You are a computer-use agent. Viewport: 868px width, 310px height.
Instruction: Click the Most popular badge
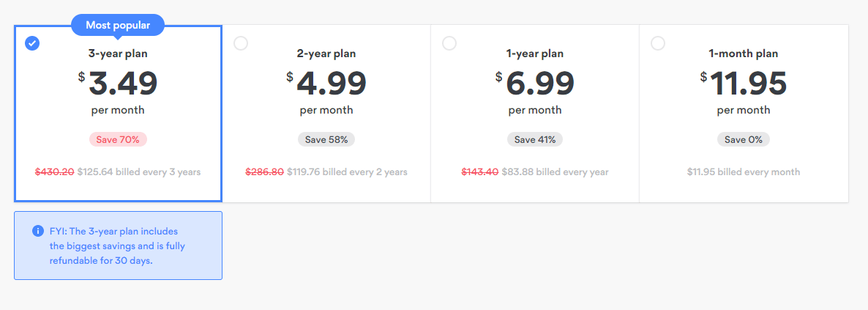pyautogui.click(x=118, y=25)
